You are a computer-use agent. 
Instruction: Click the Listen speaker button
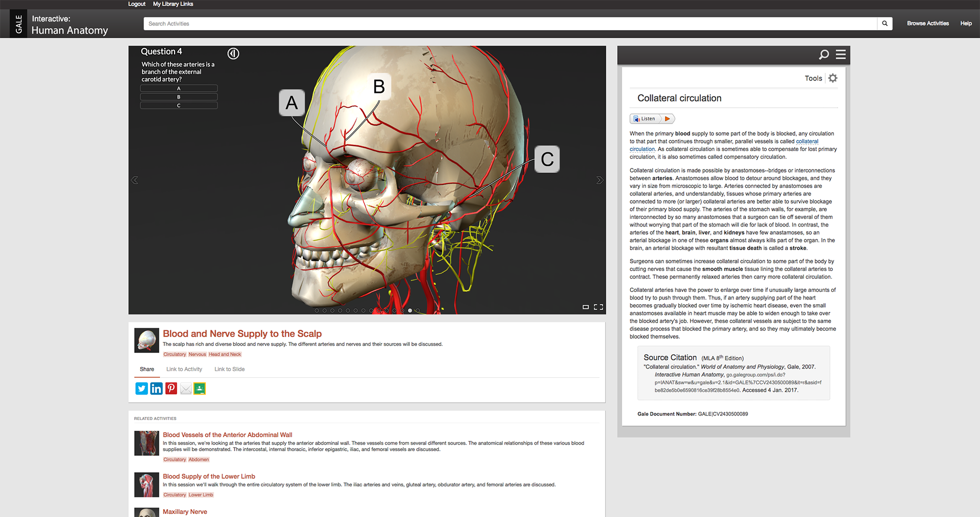click(x=645, y=119)
